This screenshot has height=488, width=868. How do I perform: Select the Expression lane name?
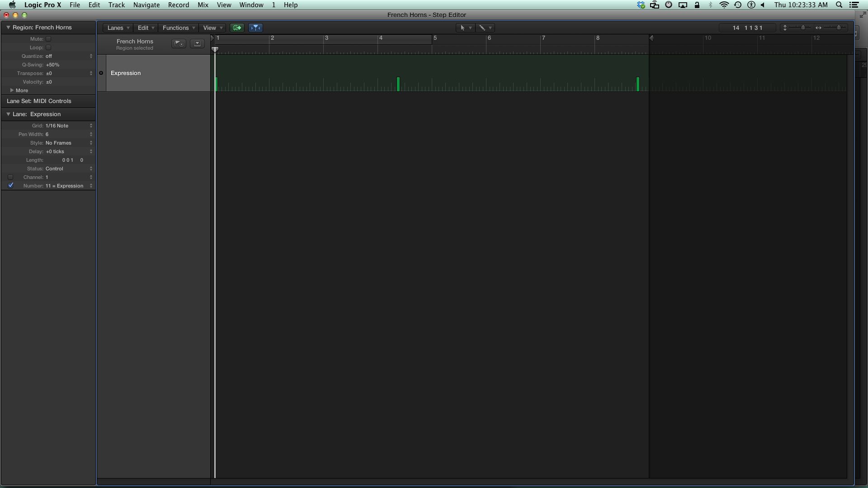[x=126, y=73]
